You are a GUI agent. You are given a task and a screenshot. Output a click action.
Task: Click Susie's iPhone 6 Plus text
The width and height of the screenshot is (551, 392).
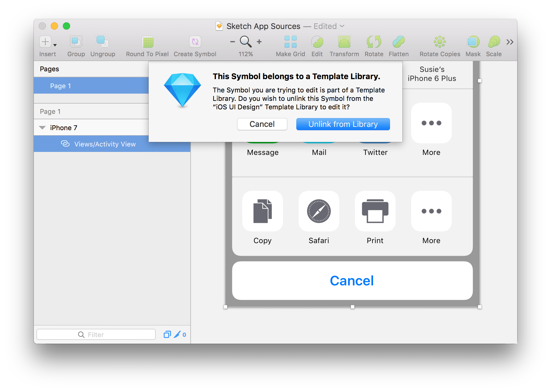coord(432,74)
